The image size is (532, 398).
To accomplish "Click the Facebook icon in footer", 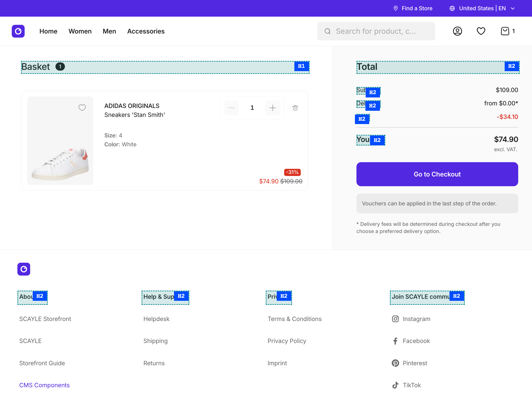I will click(x=395, y=341).
